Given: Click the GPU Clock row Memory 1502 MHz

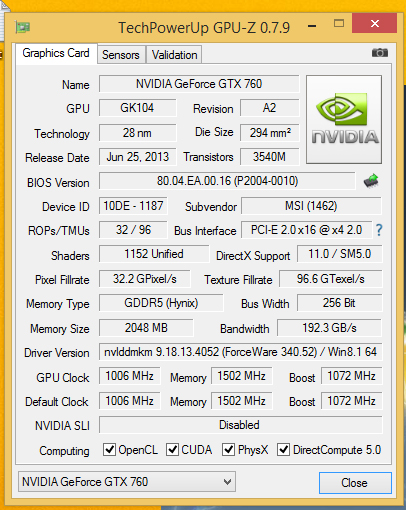Looking at the screenshot, I should click(241, 376).
